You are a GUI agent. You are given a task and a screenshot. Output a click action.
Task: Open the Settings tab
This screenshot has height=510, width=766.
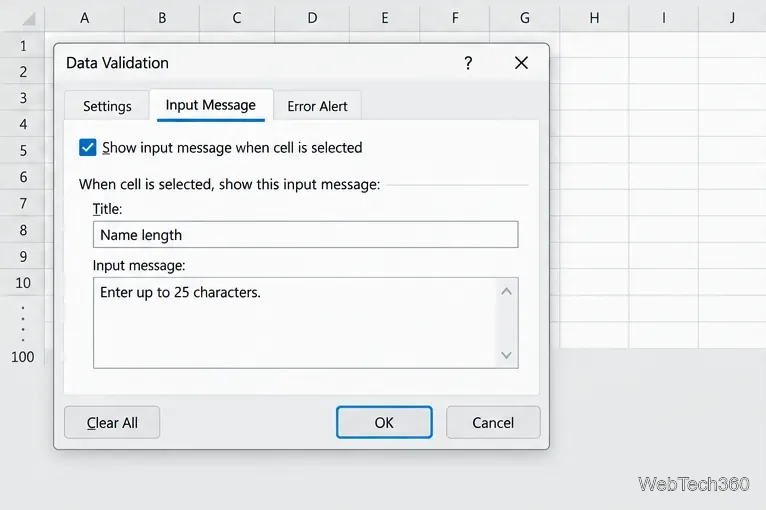(107, 106)
